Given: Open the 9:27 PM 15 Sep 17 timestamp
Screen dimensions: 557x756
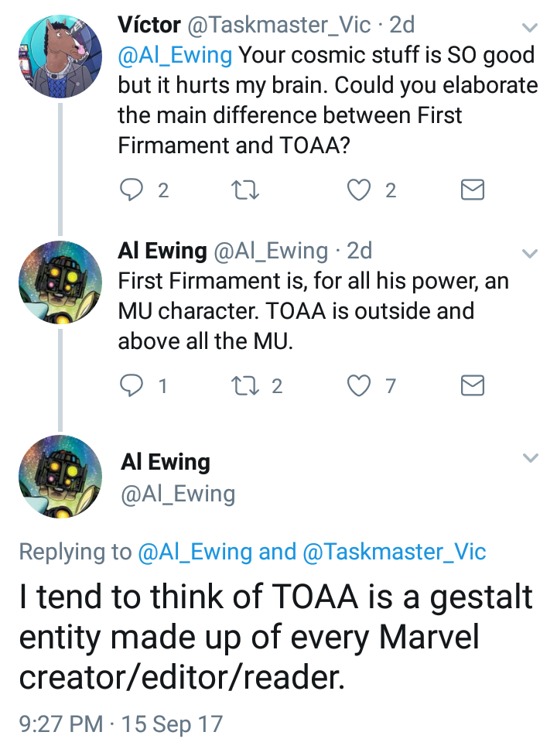Looking at the screenshot, I should point(121,724).
